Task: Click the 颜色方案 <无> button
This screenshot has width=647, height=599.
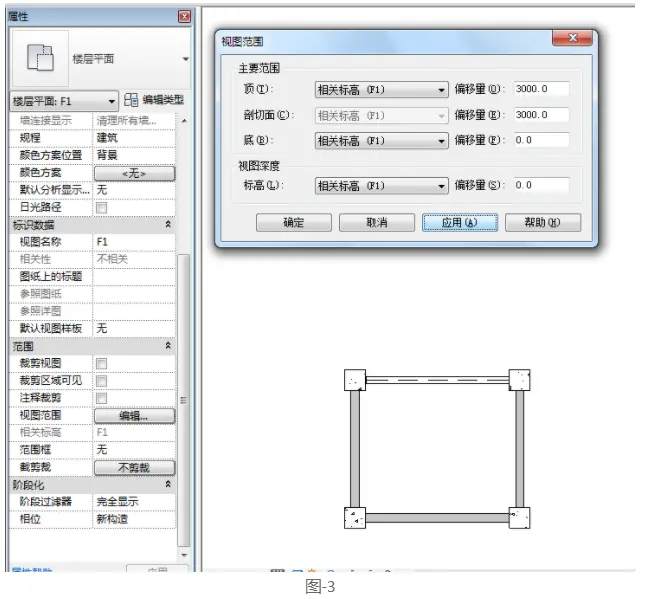Action: pyautogui.click(x=135, y=173)
